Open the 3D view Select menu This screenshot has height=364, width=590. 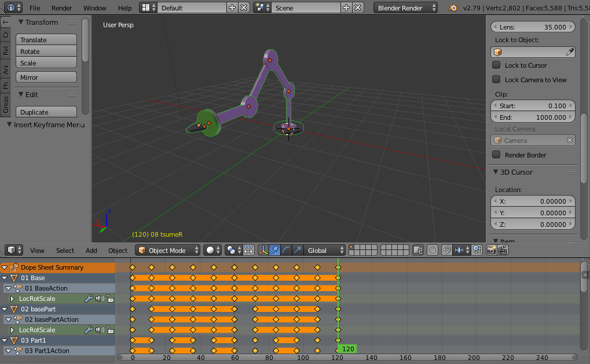pos(65,251)
